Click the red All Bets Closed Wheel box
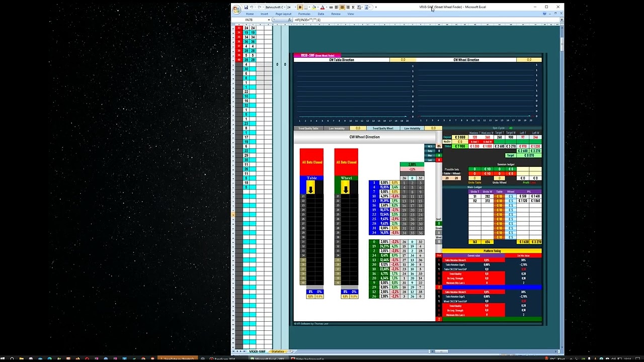This screenshot has width=644, height=362. tap(346, 162)
